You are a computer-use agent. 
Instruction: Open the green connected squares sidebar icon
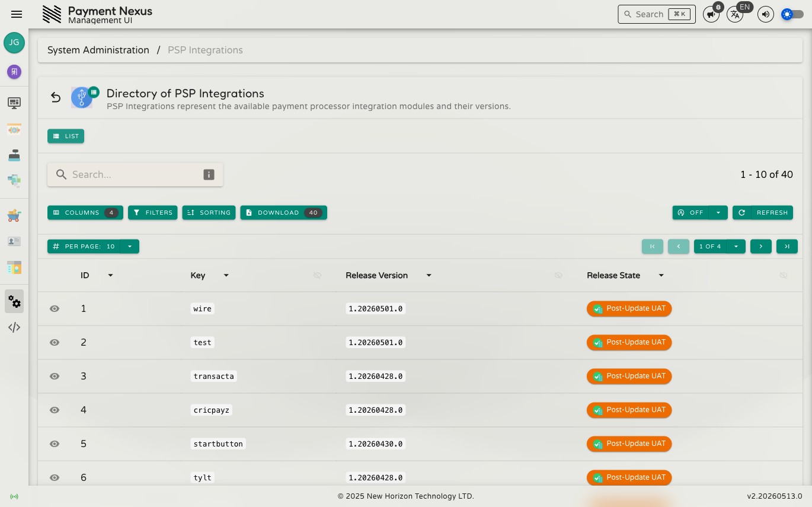coord(14,180)
